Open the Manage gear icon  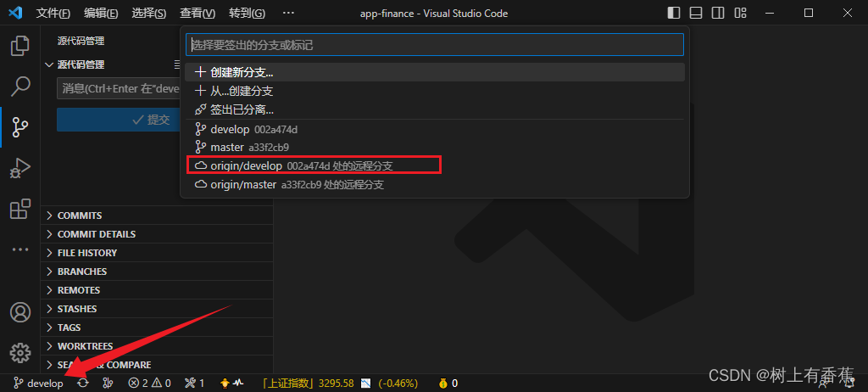pyautogui.click(x=20, y=352)
